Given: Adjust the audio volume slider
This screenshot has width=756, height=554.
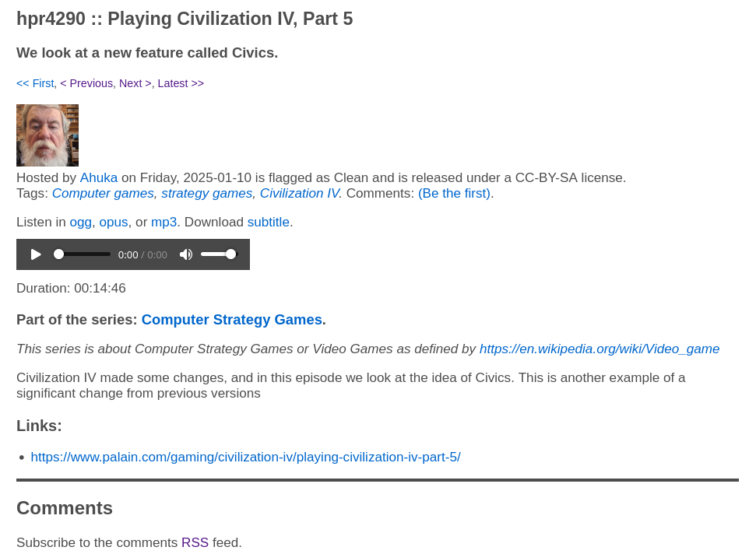Looking at the screenshot, I should pyautogui.click(x=219, y=254).
